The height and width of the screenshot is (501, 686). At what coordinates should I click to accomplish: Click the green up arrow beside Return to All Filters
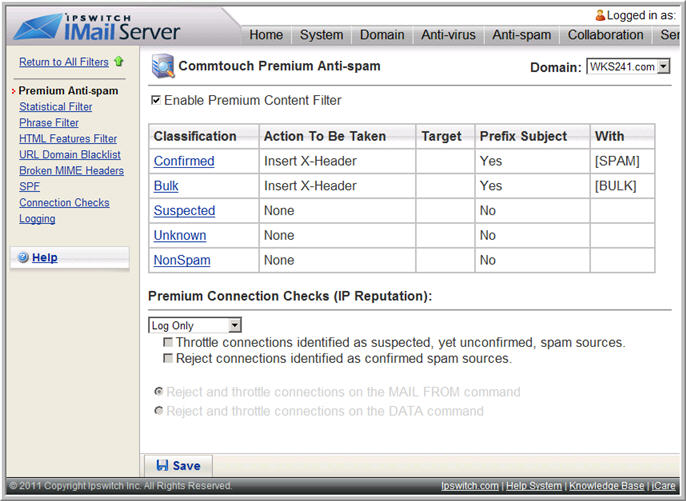pos(119,62)
